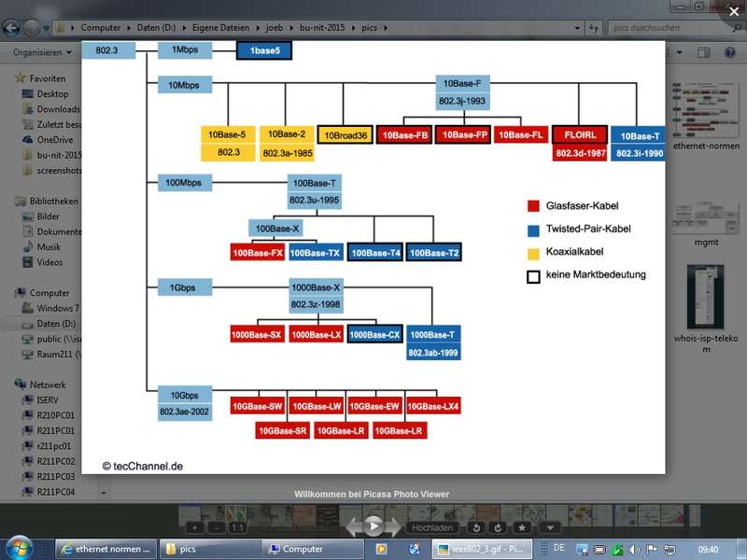Open R211PC03 network computer
This screenshot has height=560, width=747.
pos(55,476)
